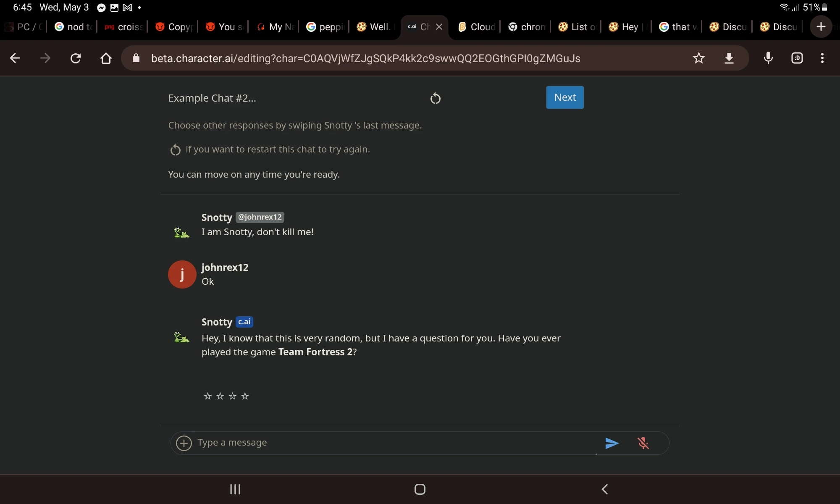Click the plus icon in message box
This screenshot has width=840, height=504.
tap(184, 443)
